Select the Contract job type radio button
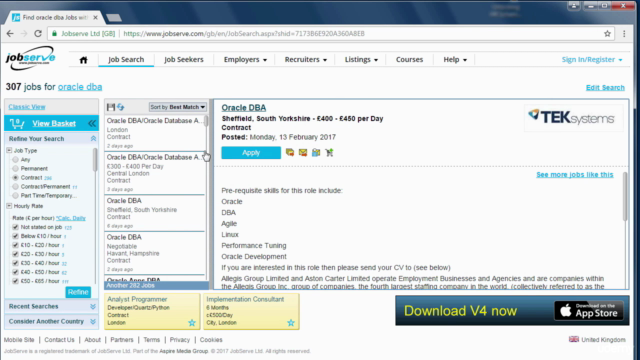 (x=16, y=178)
